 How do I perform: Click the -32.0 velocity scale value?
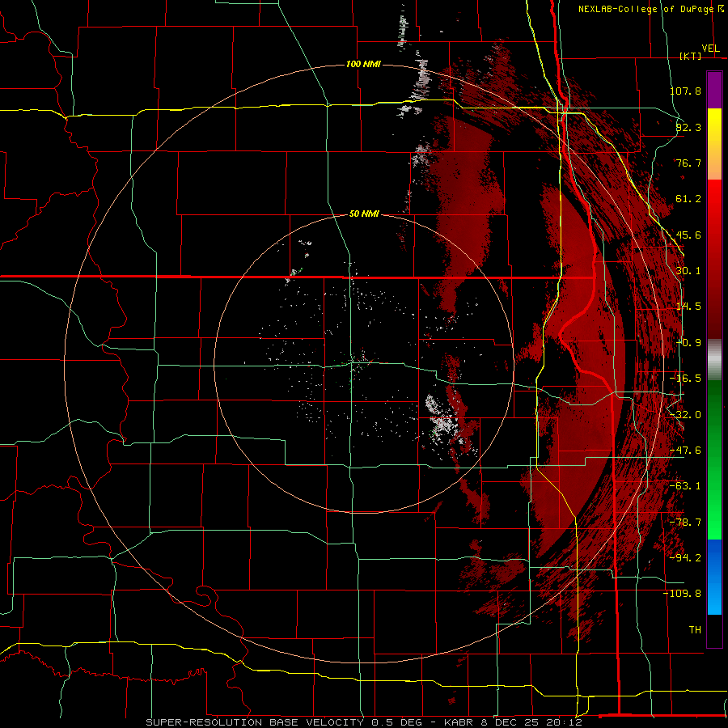(x=685, y=415)
